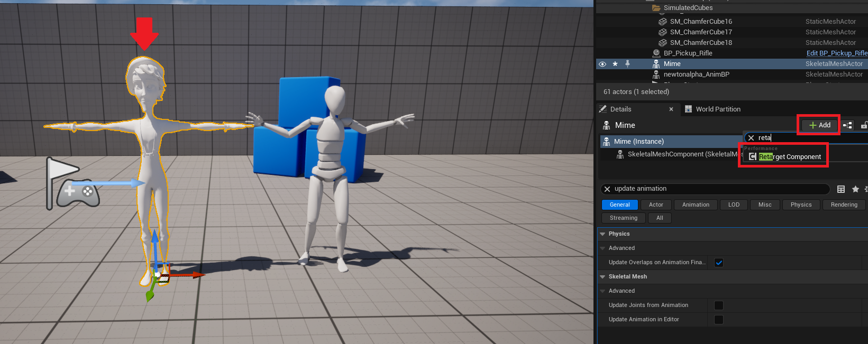This screenshot has width=868, height=344.
Task: Uncheck Update Overlaps on Animation Finalize
Action: [x=719, y=263]
